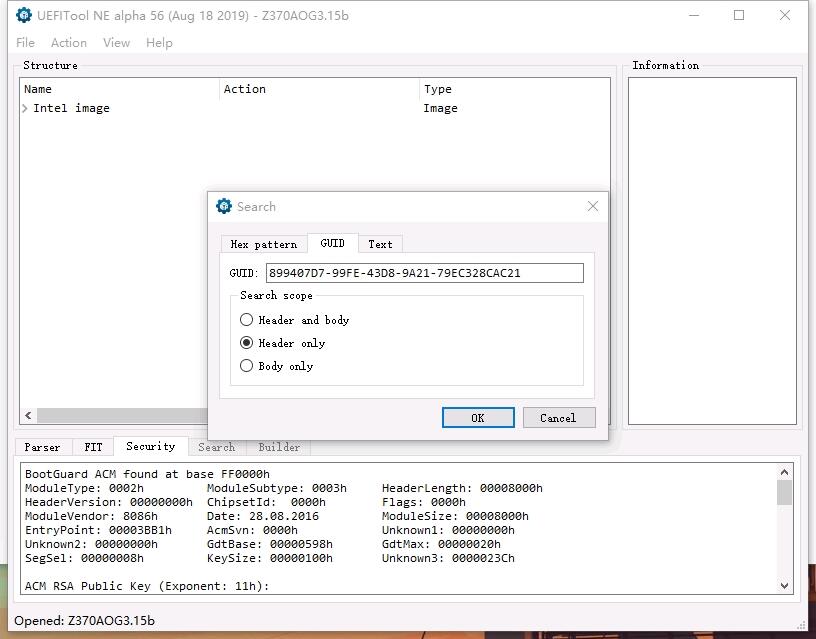Image resolution: width=816 pixels, height=639 pixels.
Task: Open the Parser tab
Action: point(42,447)
